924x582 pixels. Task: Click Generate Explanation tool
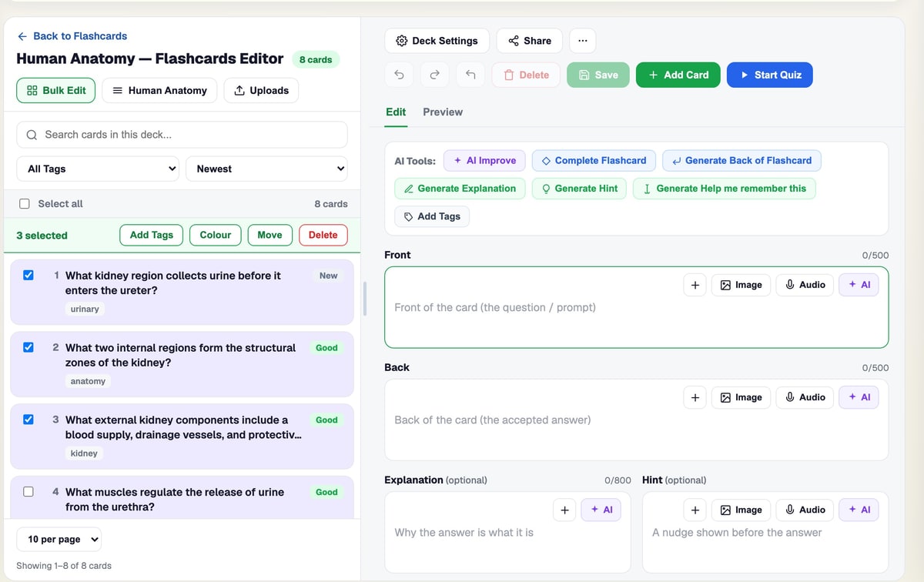coord(460,189)
